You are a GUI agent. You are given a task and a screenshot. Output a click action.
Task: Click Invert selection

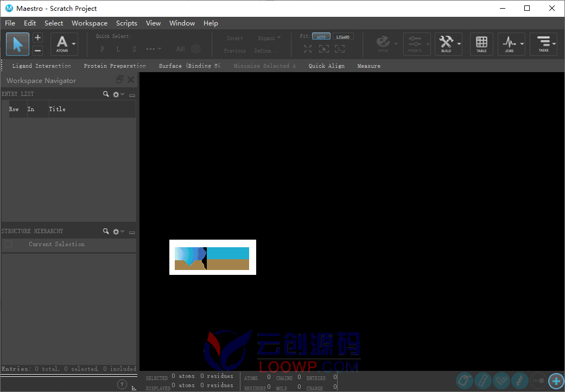pos(235,38)
